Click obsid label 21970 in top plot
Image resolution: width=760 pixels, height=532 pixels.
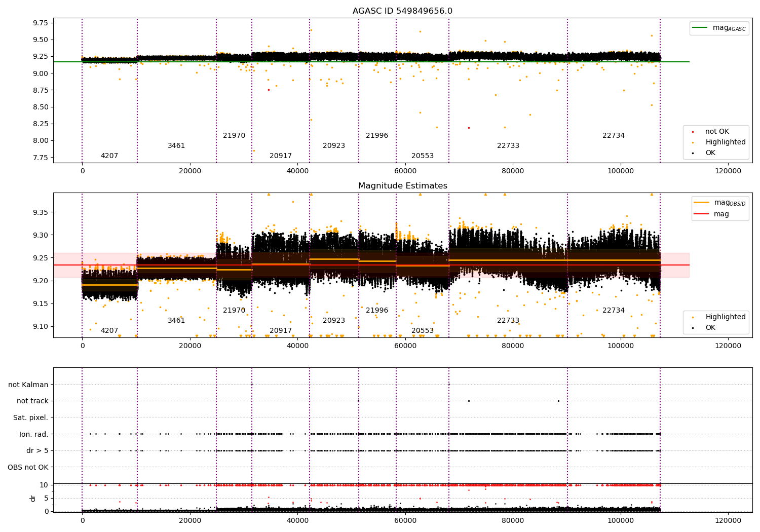coord(234,136)
